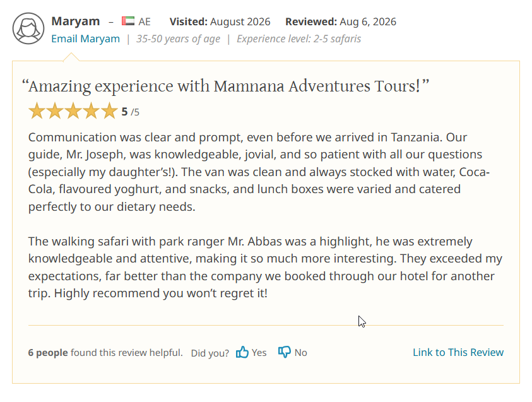Viewport: 532px width, 402px height.
Task: Click the second gold rating star
Action: 55,111
